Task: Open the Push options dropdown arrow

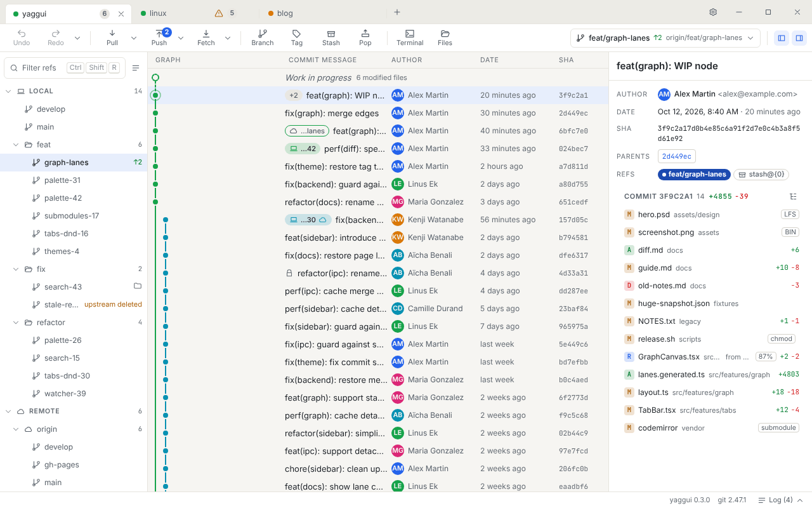Action: [181, 38]
